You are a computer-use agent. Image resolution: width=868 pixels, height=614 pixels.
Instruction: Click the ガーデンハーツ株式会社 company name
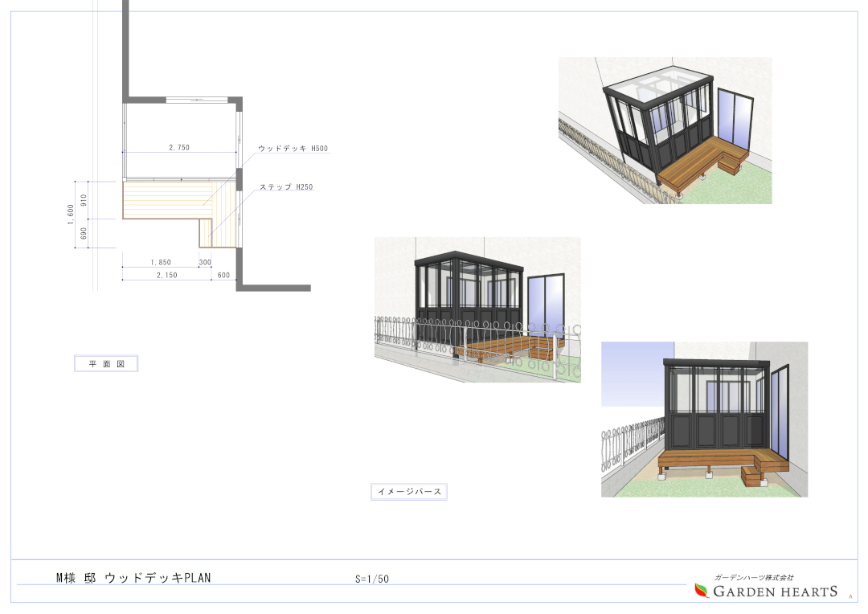(754, 576)
